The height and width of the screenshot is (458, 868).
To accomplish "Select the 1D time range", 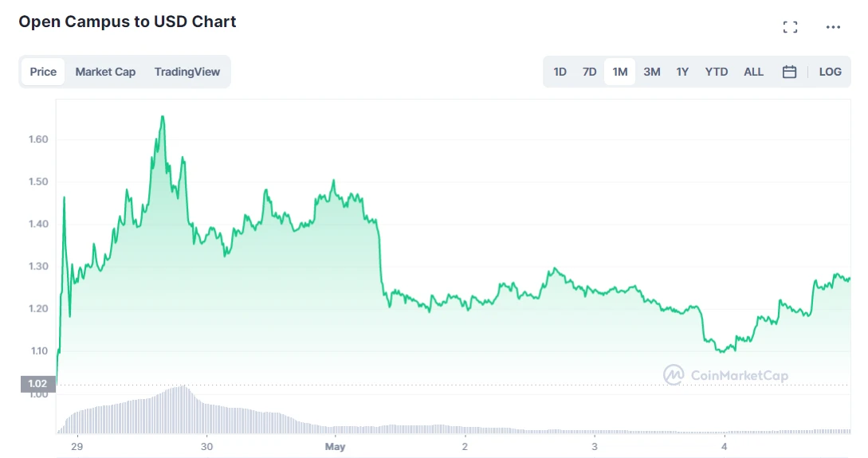I will (x=560, y=72).
